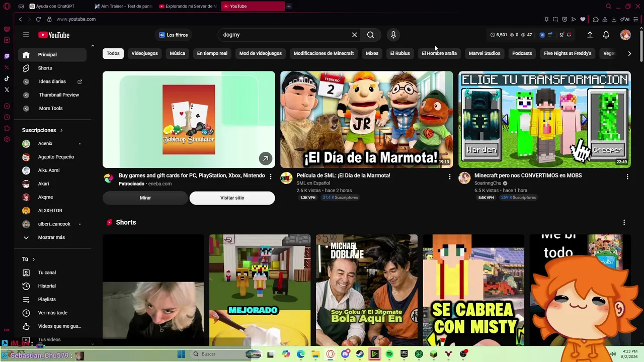The image size is (644, 362).
Task: Open browser downloads icon
Action: tap(614, 19)
